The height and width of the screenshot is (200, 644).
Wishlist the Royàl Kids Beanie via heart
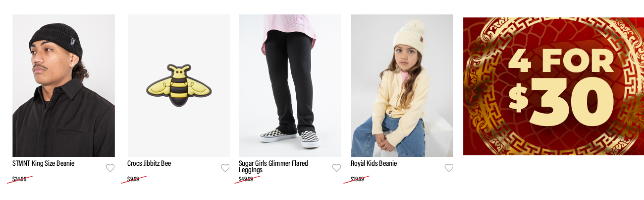[449, 168]
